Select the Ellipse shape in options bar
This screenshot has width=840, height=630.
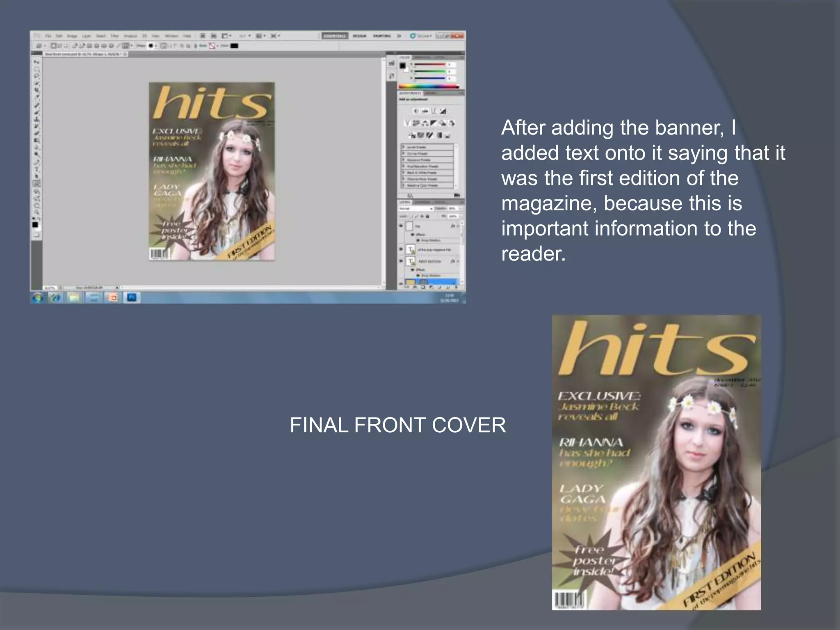pos(104,46)
